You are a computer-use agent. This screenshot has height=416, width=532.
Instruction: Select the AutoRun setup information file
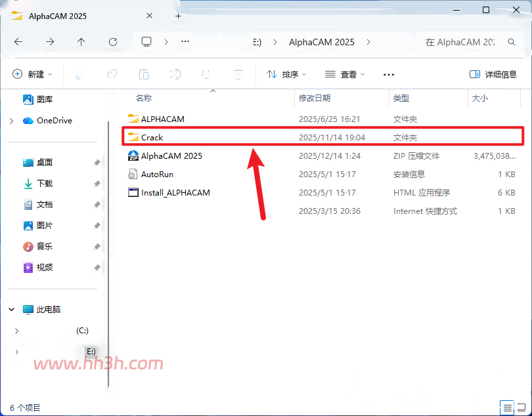(322, 175)
